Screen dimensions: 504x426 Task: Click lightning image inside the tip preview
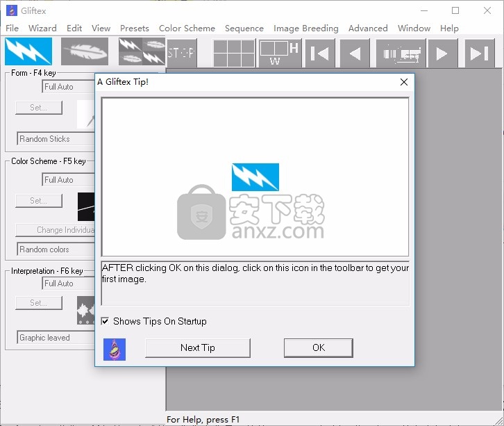tap(255, 177)
